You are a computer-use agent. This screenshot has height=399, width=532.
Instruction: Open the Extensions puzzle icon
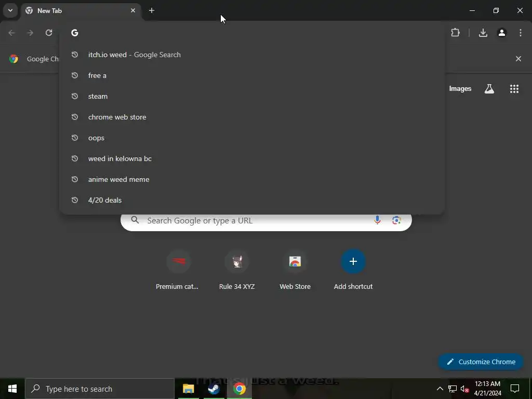point(455,33)
